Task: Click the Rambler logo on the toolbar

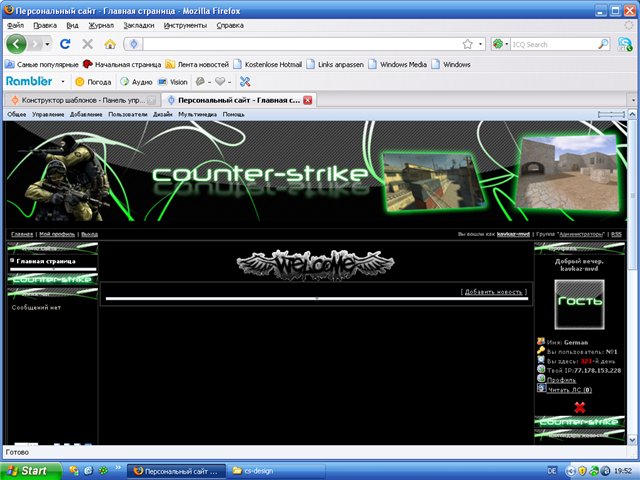Action: coord(29,81)
